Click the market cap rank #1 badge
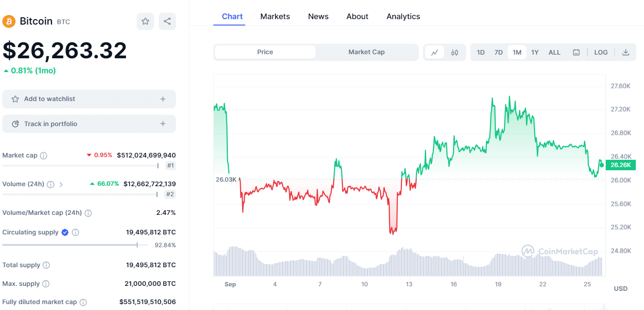The image size is (644, 310). [170, 166]
